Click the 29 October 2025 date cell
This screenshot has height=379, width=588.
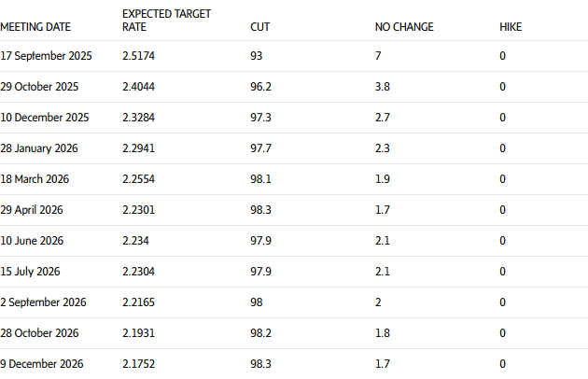pos(39,87)
